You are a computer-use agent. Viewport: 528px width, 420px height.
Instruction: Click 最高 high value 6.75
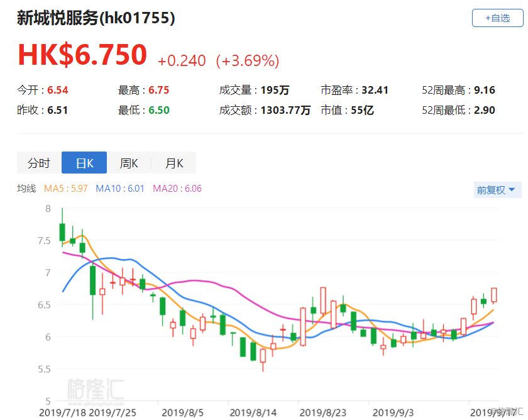(x=159, y=91)
